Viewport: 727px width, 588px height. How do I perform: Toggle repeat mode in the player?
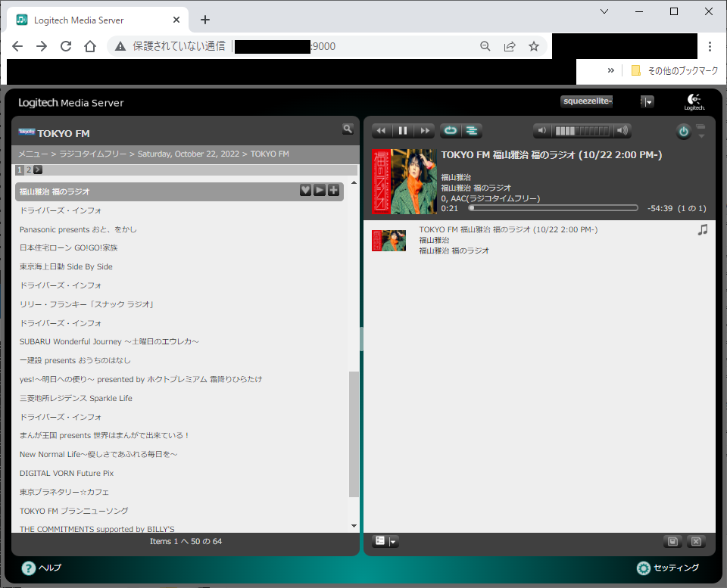(x=450, y=131)
